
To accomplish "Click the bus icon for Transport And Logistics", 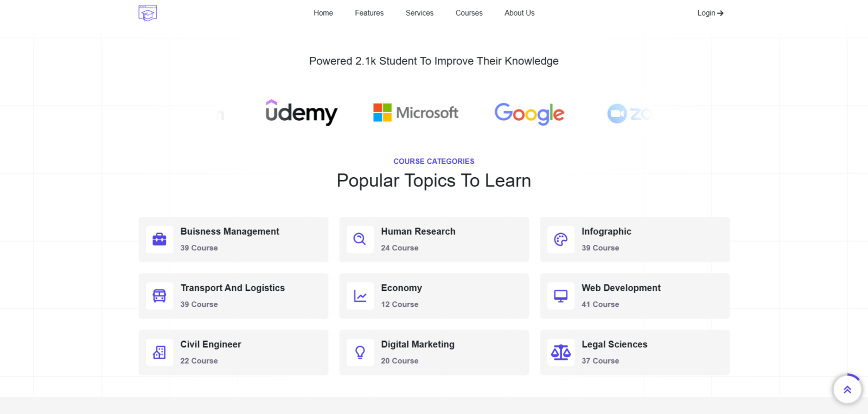I will (x=159, y=296).
